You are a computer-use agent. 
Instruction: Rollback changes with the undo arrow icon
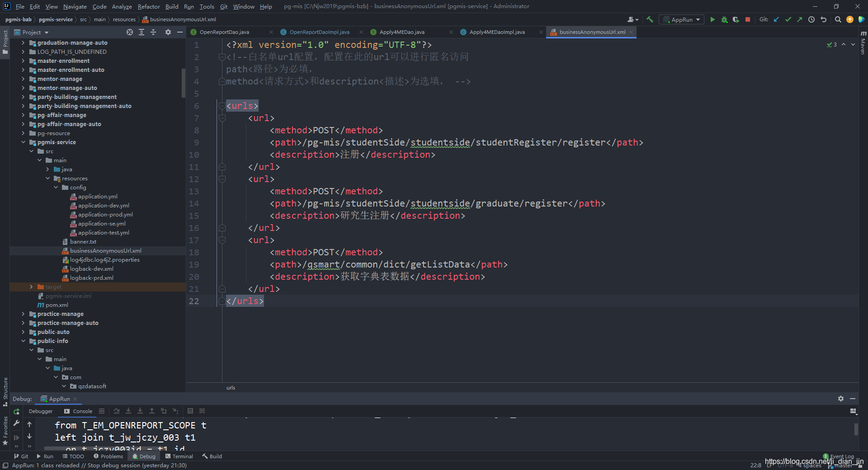[824, 19]
